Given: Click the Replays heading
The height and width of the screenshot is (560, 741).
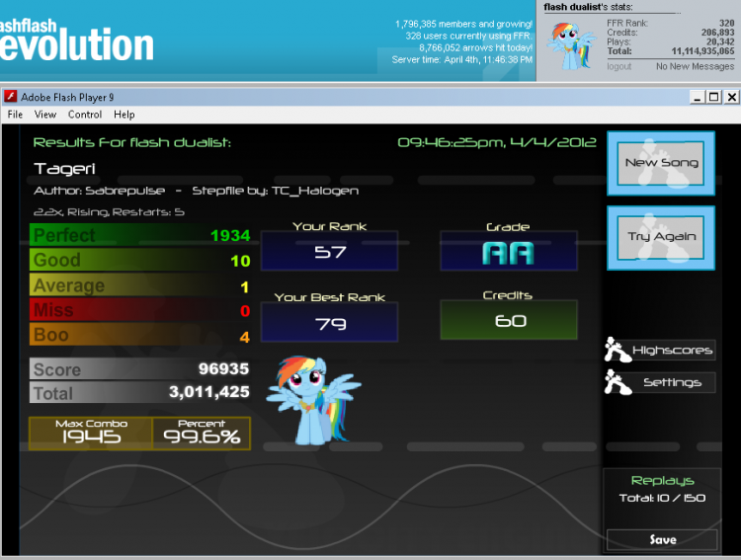Looking at the screenshot, I should coord(662,481).
